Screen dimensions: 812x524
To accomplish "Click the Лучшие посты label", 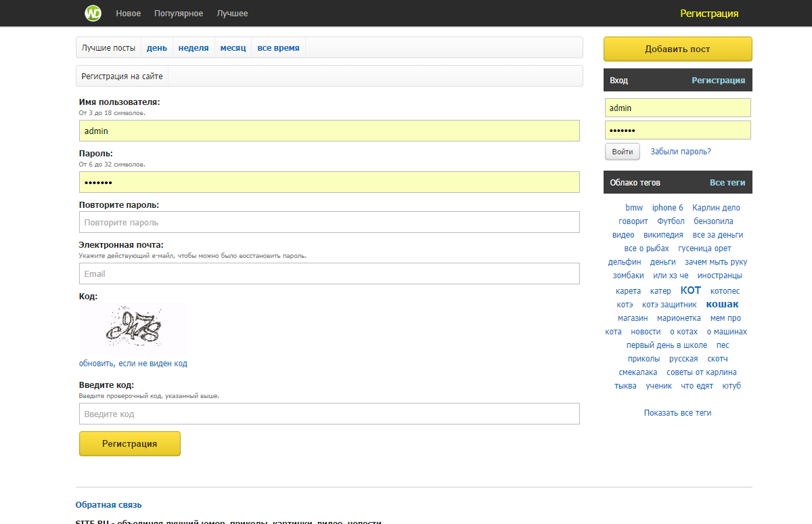I will [108, 48].
